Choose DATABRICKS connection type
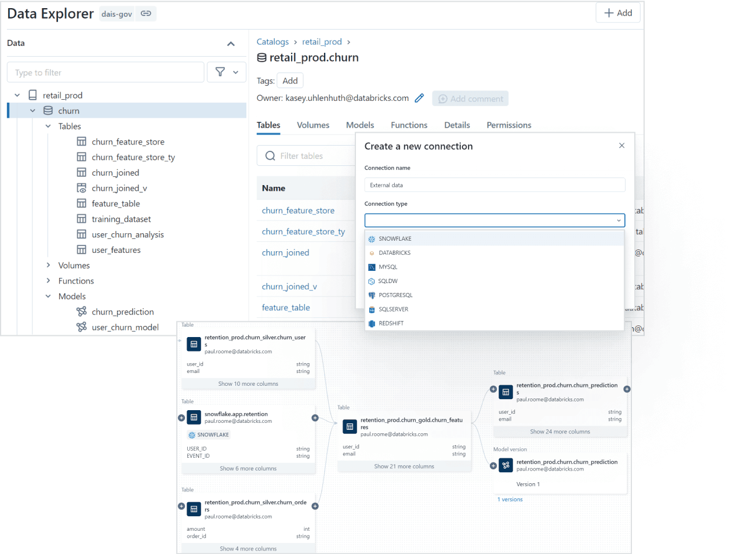This screenshot has width=756, height=554. click(x=495, y=253)
